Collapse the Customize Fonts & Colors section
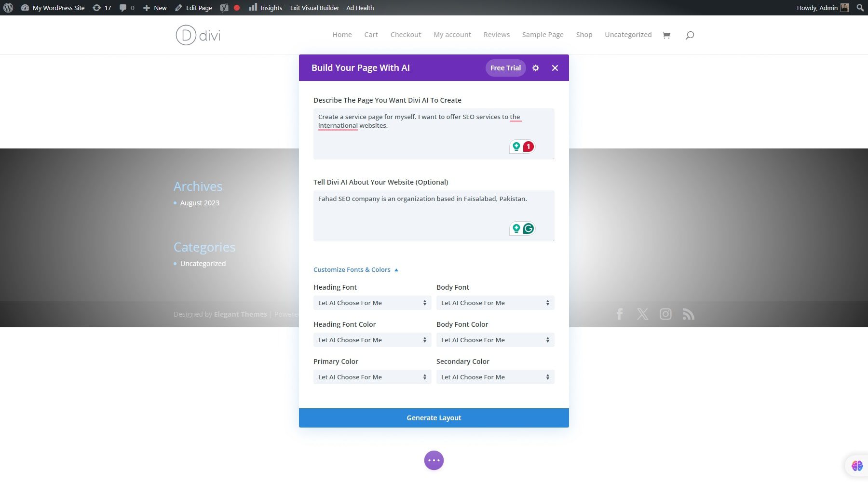 click(356, 269)
